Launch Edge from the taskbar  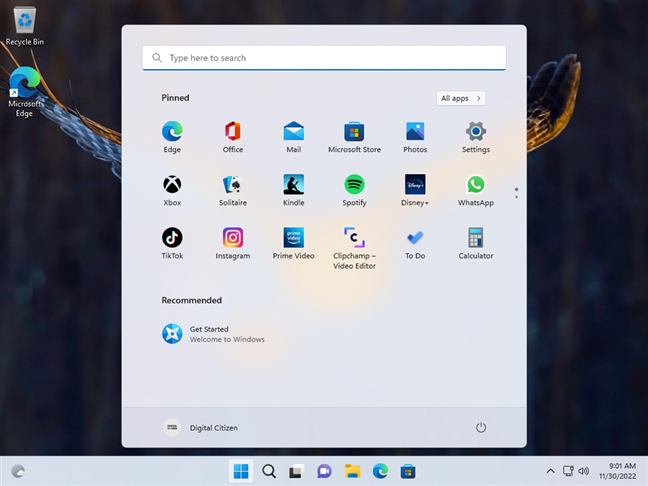[x=380, y=471]
